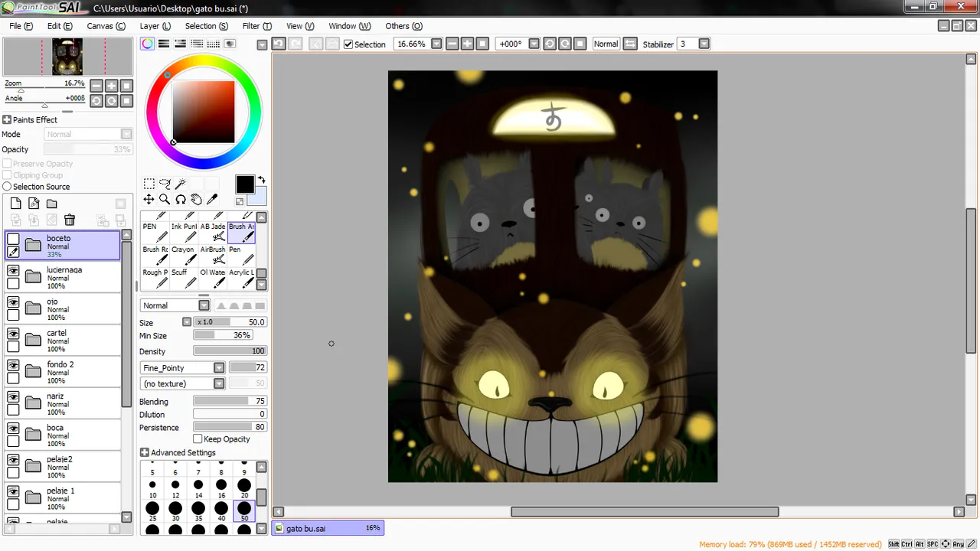Screen dimensions: 980x551
Task: Hide the cartel layer folder
Action: point(13,334)
